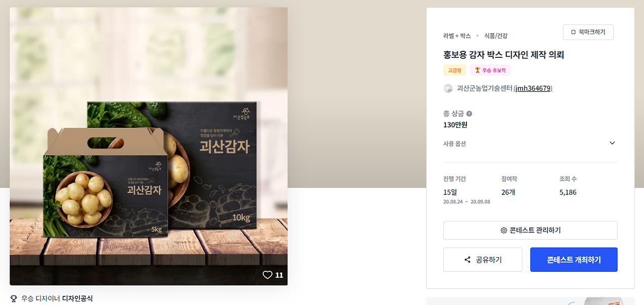Image resolution: width=644 pixels, height=305 pixels.
Task: Click the trophy emoji in 우승 후보작 badge
Action: (x=477, y=70)
